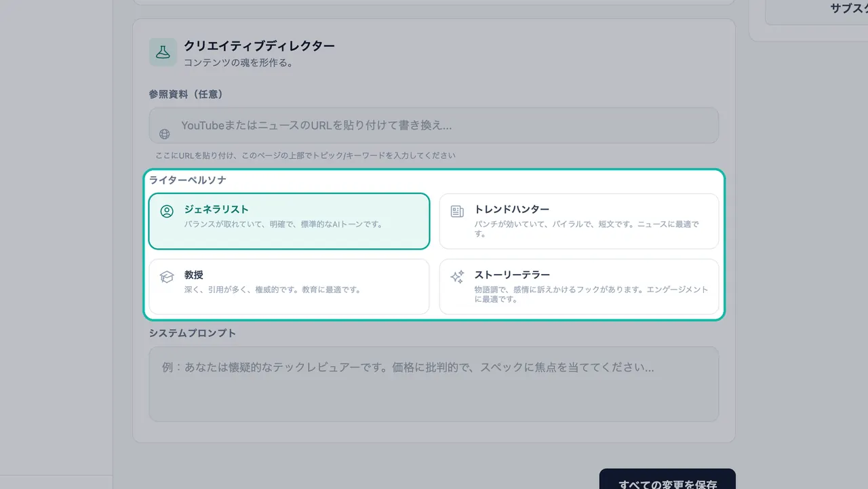Click the 参照資料（任意） label
This screenshot has width=868, height=489.
pos(186,94)
